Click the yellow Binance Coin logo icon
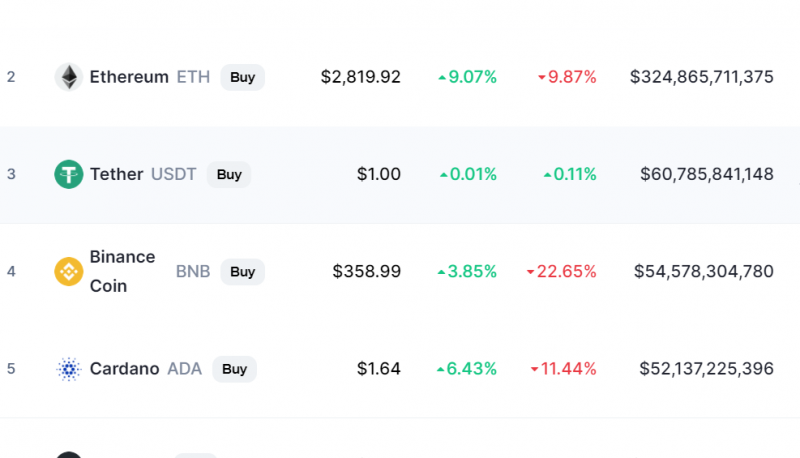 pos(69,271)
